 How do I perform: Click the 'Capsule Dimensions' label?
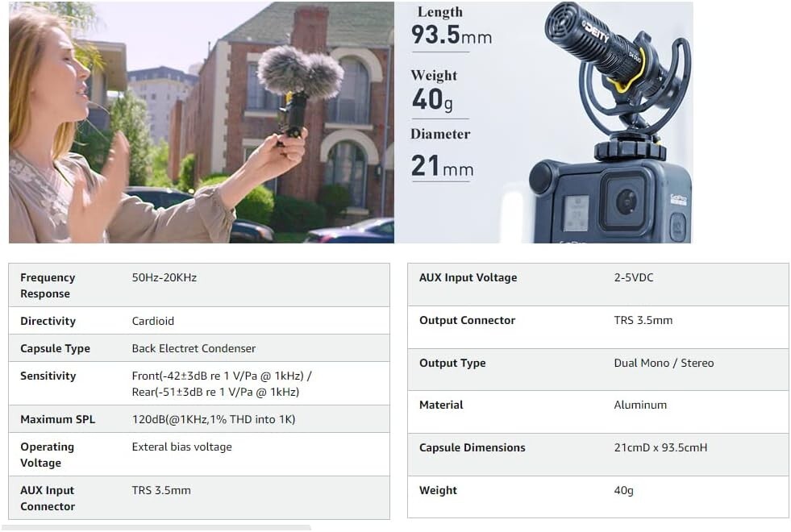click(473, 448)
